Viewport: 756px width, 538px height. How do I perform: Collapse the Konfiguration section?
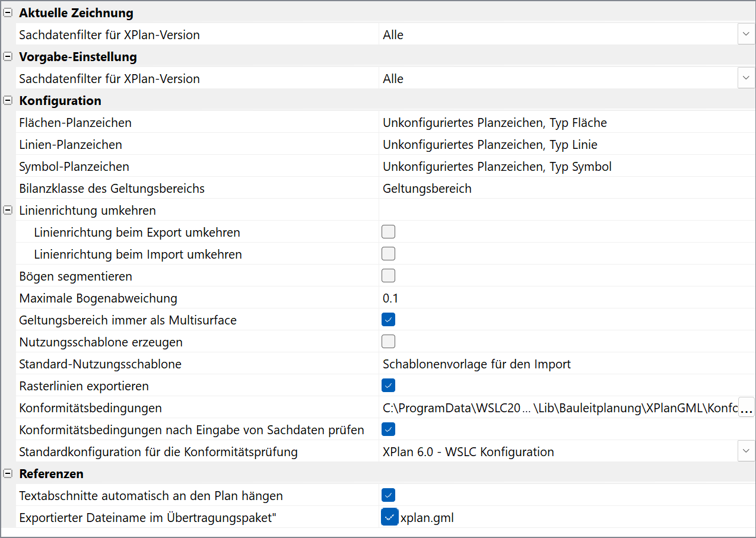pyautogui.click(x=8, y=101)
